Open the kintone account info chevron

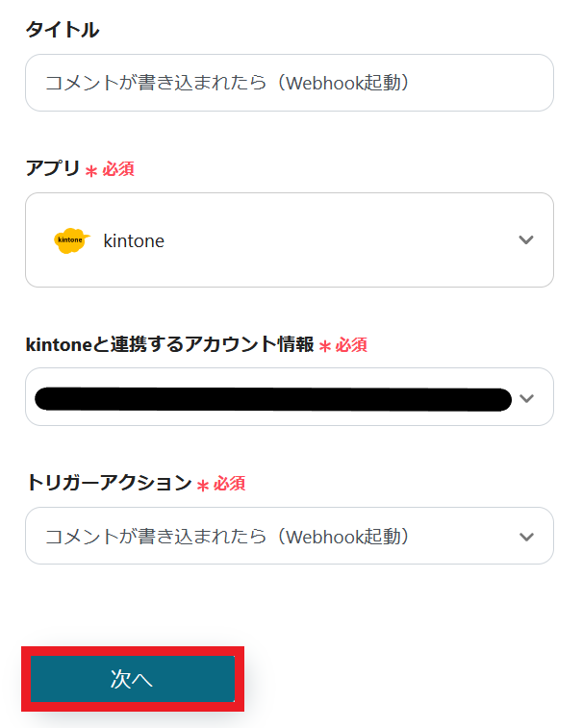click(525, 397)
